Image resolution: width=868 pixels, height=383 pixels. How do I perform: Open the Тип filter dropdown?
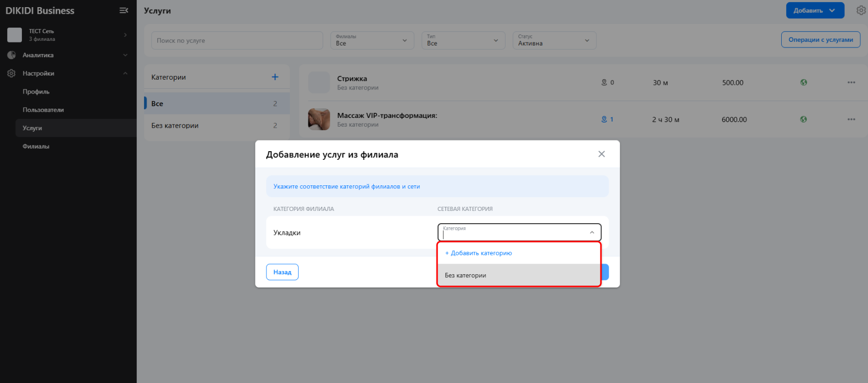(x=462, y=40)
